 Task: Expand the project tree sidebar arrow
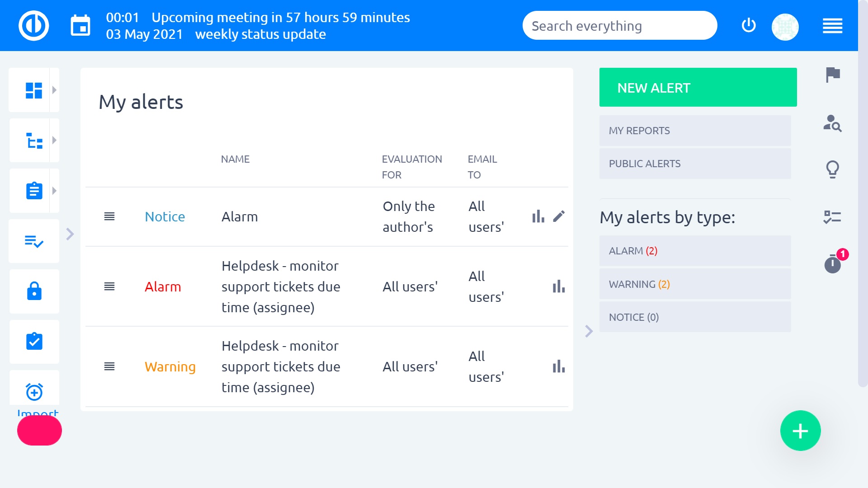click(x=54, y=140)
